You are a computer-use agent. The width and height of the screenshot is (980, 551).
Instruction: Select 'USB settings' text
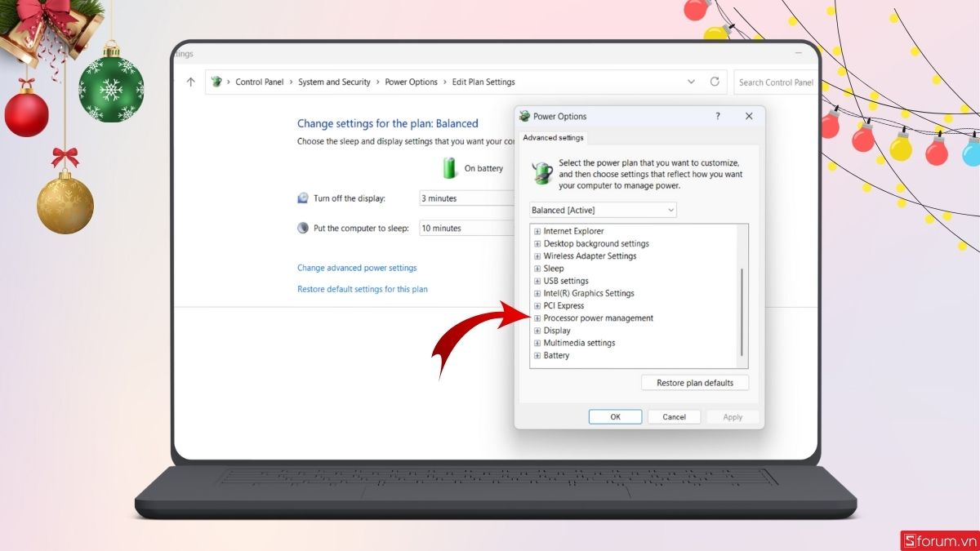coord(566,281)
